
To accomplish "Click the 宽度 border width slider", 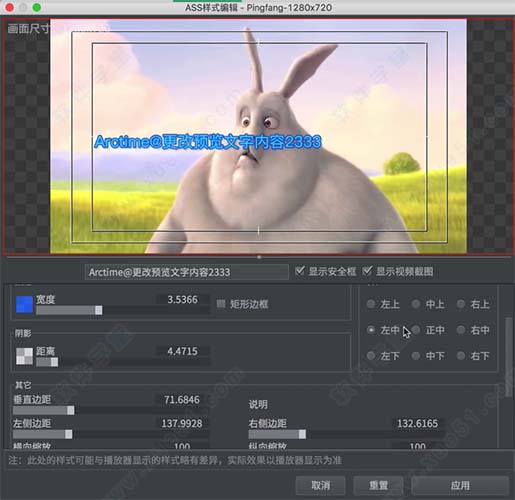I will click(123, 310).
